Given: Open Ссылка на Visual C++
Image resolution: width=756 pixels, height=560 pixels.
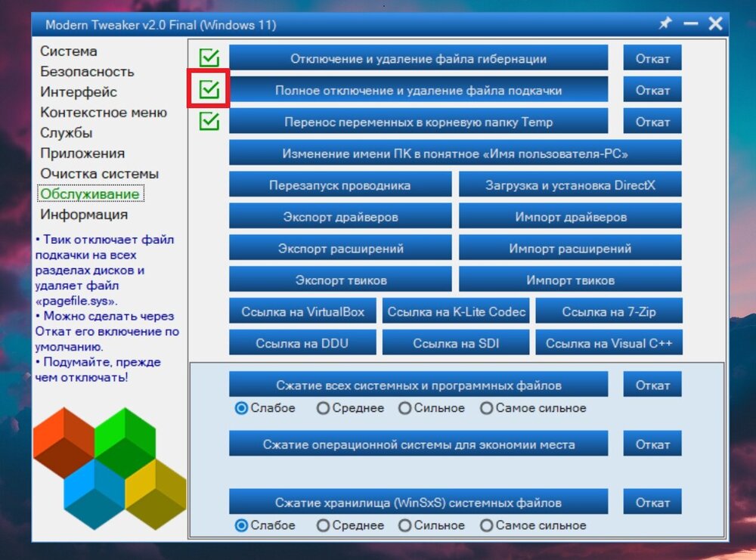Looking at the screenshot, I should [609, 342].
